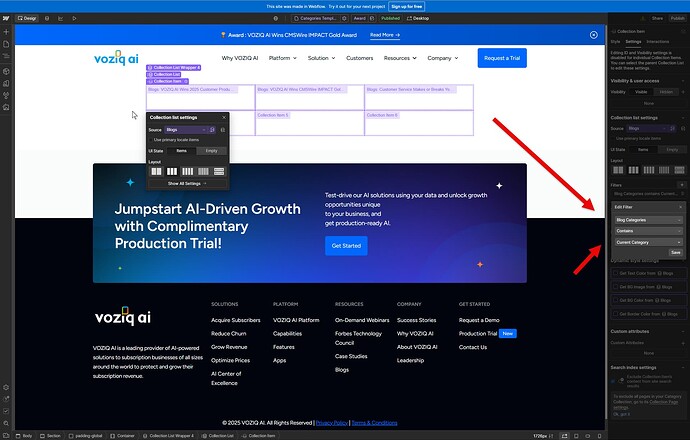
Task: Dismiss the award banner with the circle icon
Action: pos(594,35)
